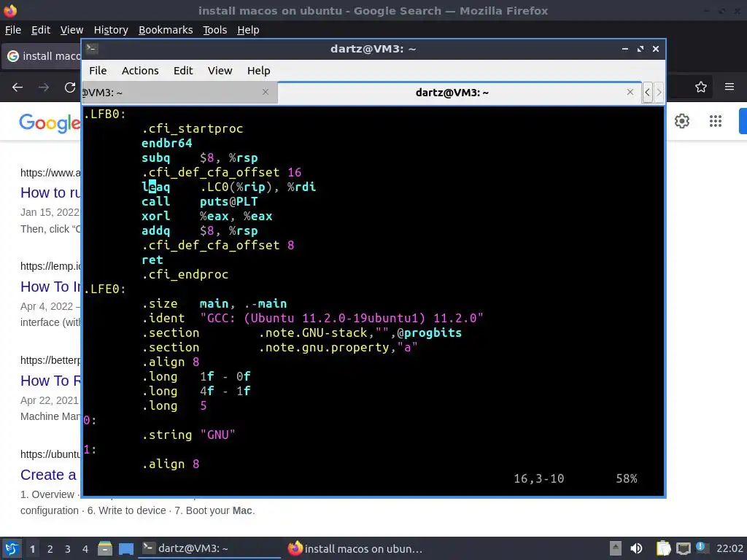Screen dimensions: 747x560
Task: Go forward in Firefox
Action: click(x=44, y=87)
